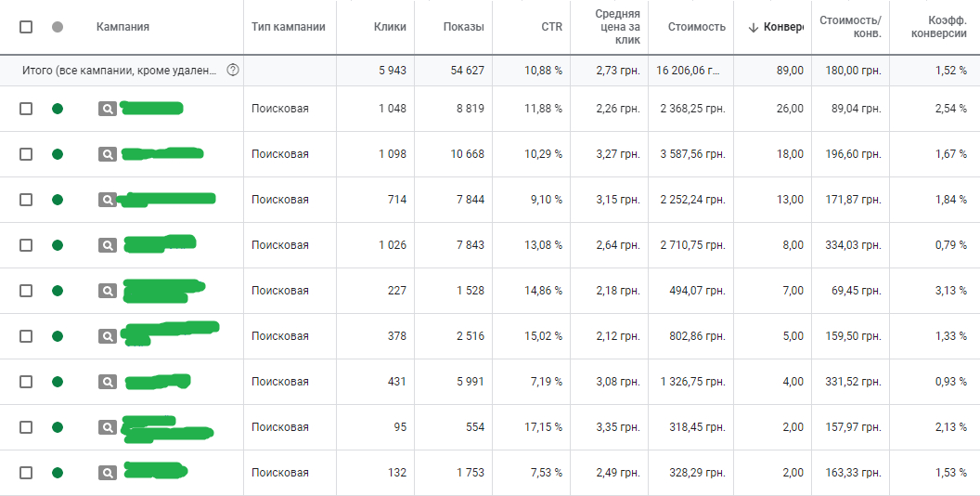The width and height of the screenshot is (980, 496).
Task: Tick the select-all checkbox in the header
Action: (x=26, y=27)
